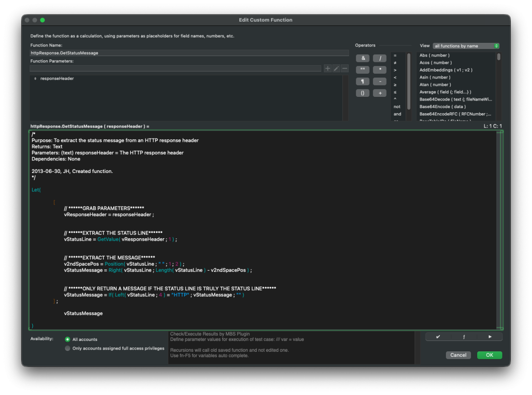
Task: Choose Acos ( number ) function
Action: pos(456,63)
